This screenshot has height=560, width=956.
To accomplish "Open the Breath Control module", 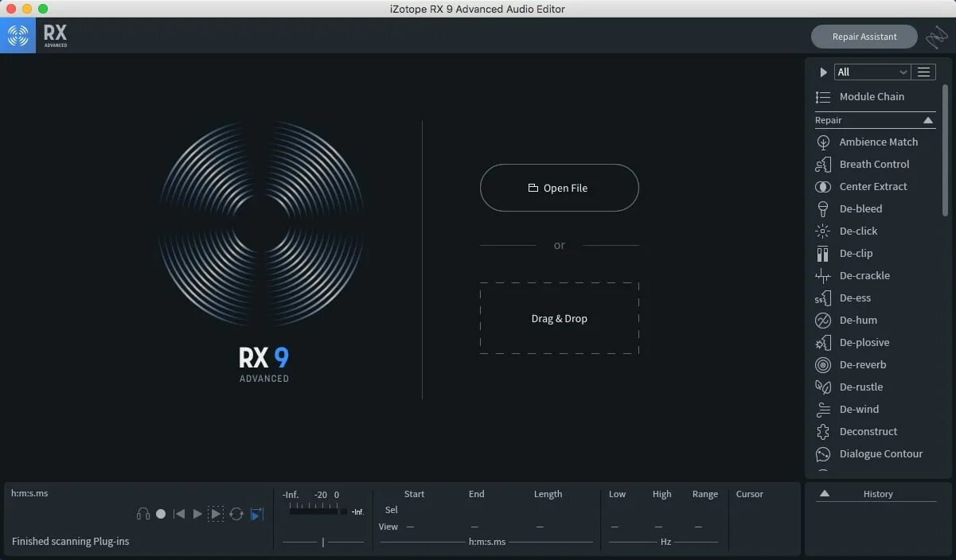I will [x=874, y=165].
